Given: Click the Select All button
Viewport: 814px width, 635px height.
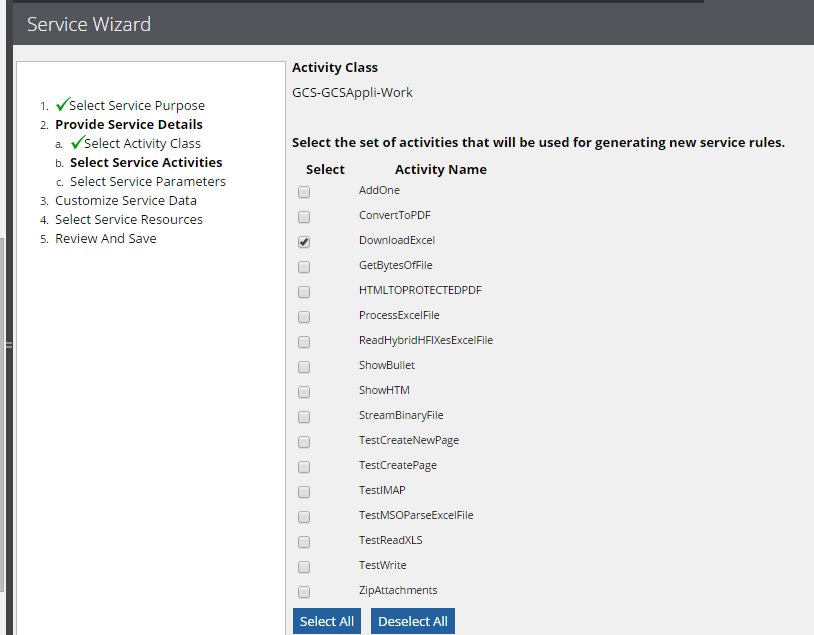Looking at the screenshot, I should click(x=327, y=621).
